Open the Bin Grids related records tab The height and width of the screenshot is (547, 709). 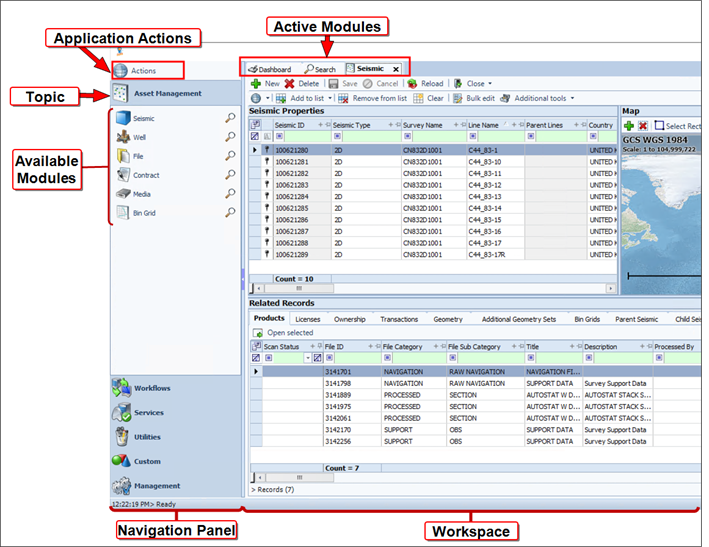click(587, 319)
